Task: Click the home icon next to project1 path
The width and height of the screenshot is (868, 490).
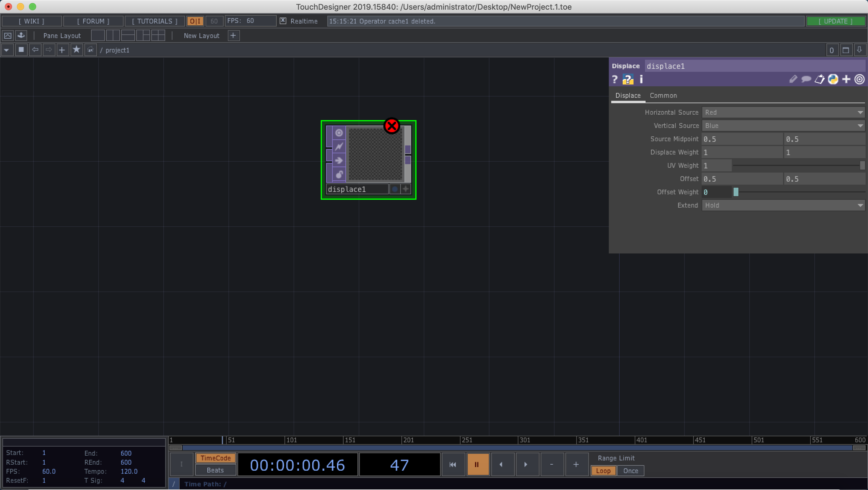Action: point(90,49)
